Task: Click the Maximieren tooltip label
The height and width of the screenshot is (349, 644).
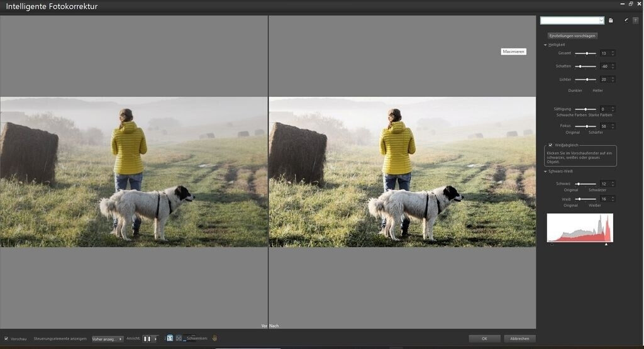Action: click(x=513, y=52)
